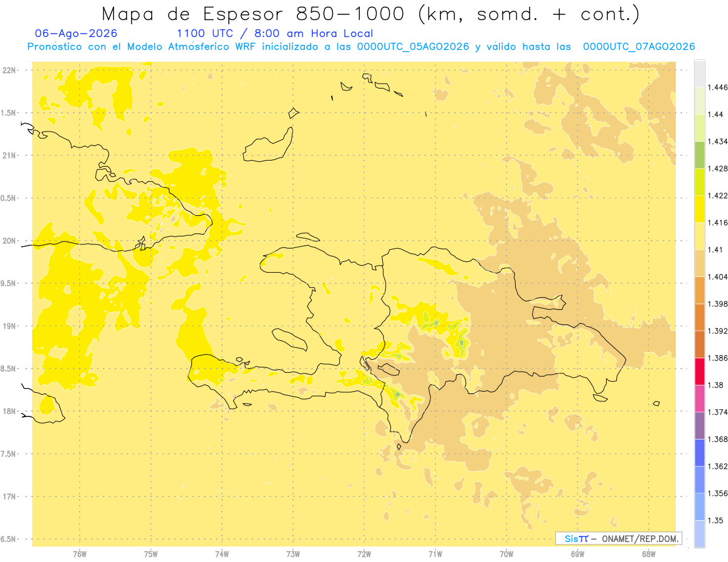Image resolution: width=728 pixels, height=562 pixels.
Task: Click the 22N latitude label
Action: 10,70
